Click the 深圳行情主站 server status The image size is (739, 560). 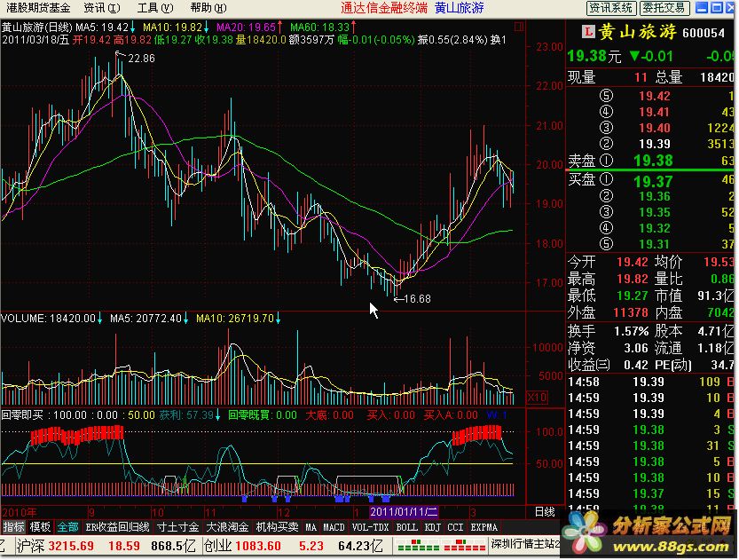pos(525,544)
